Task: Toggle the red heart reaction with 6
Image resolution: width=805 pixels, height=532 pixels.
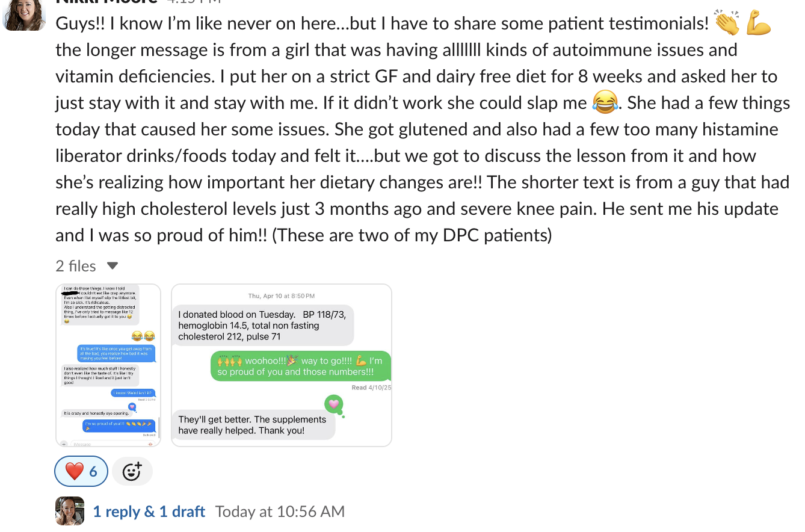Action: pos(81,471)
